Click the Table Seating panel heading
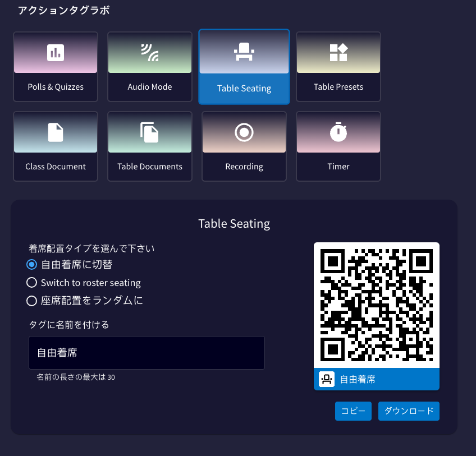Image resolution: width=476 pixels, height=456 pixels. 234,224
